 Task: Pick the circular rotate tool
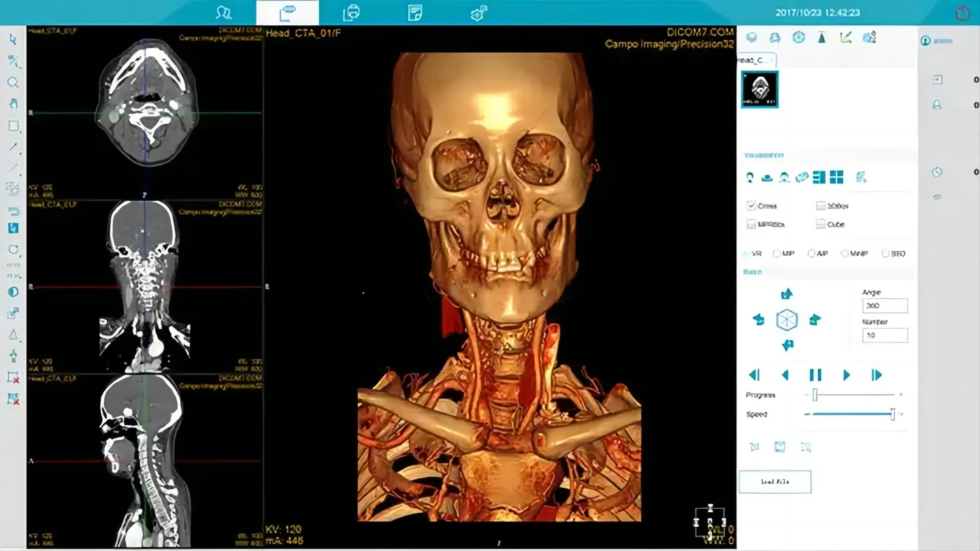coord(13,249)
